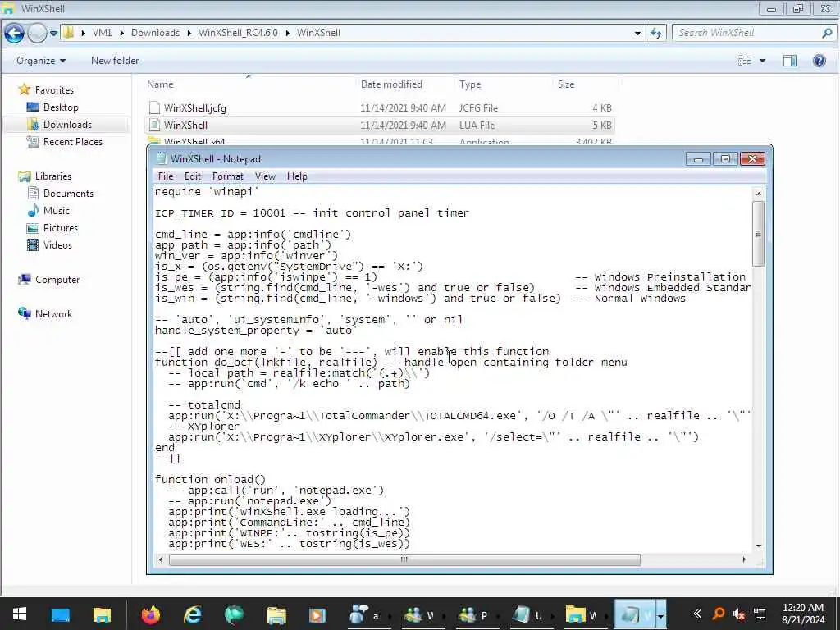The height and width of the screenshot is (630, 840).
Task: Select WinXShell_RC4.6.0 in the address breadcrumb
Action: point(238,33)
